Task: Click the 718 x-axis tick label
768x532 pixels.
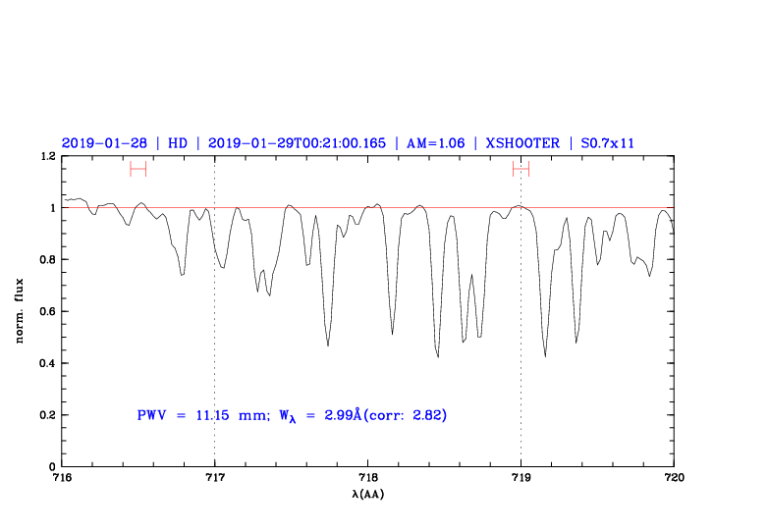Action: click(x=367, y=478)
